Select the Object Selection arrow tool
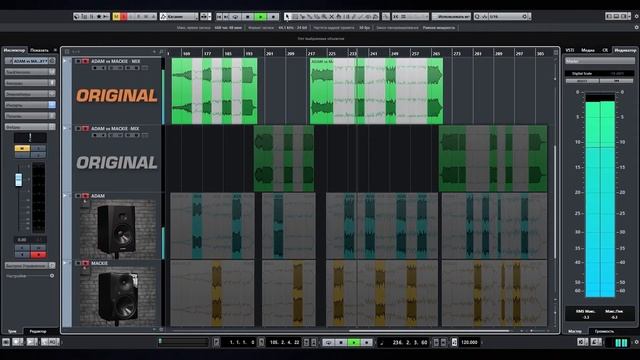The image size is (640, 360). [x=287, y=17]
